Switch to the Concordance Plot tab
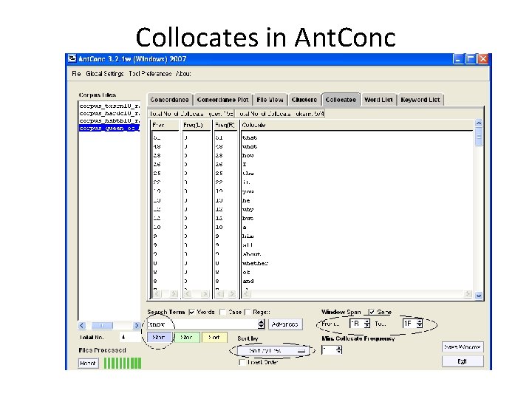The width and height of the screenshot is (532, 399). tap(222, 100)
